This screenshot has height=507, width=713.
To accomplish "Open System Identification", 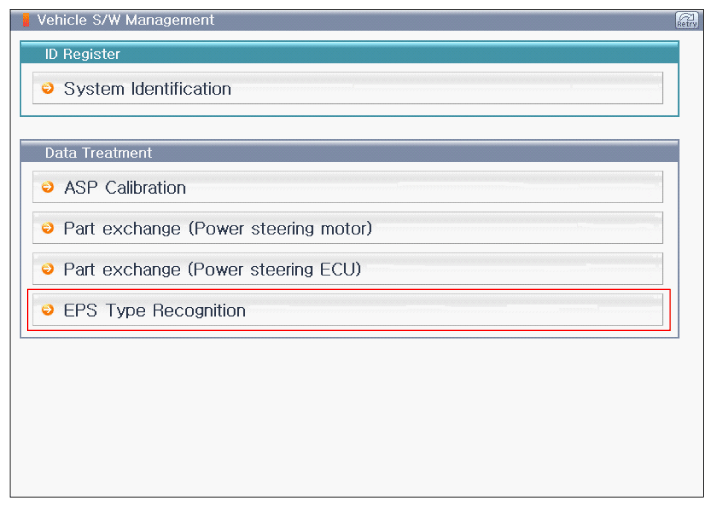I will point(347,88).
